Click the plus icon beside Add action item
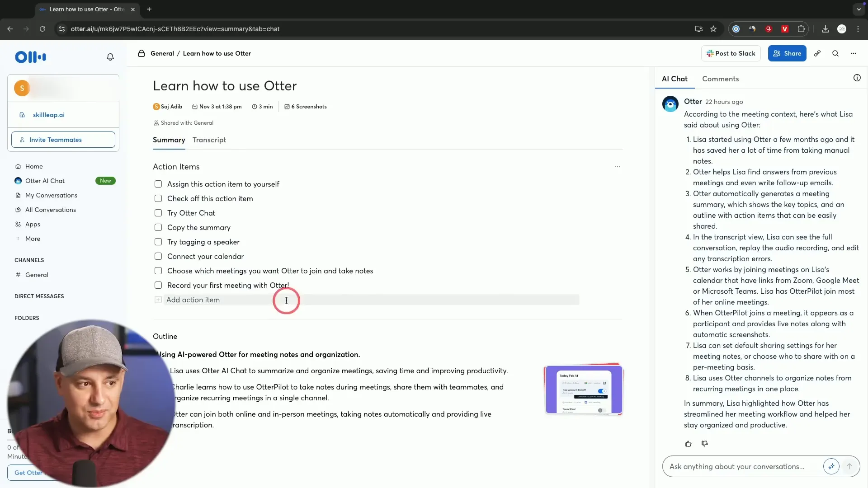The height and width of the screenshot is (488, 868). point(158,300)
